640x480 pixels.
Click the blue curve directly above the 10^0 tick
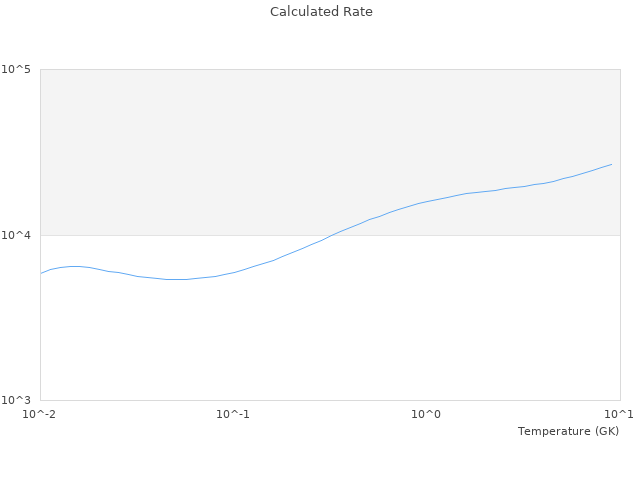point(427,201)
